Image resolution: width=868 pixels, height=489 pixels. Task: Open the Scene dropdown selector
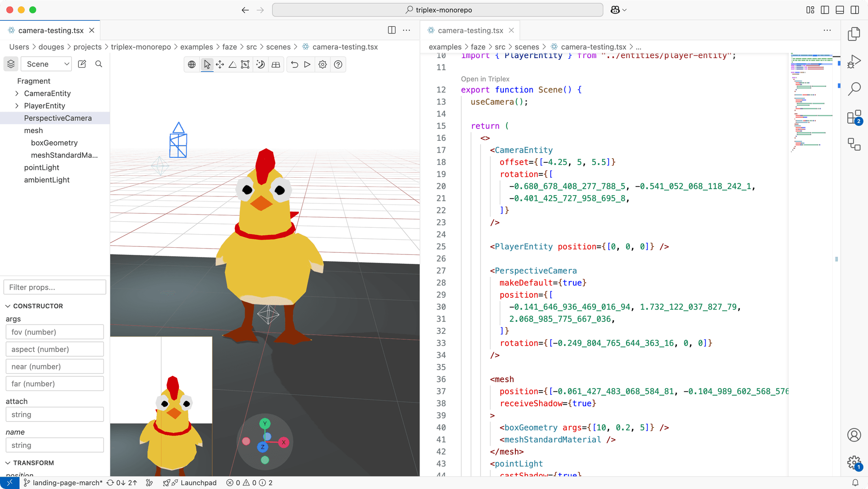(46, 64)
